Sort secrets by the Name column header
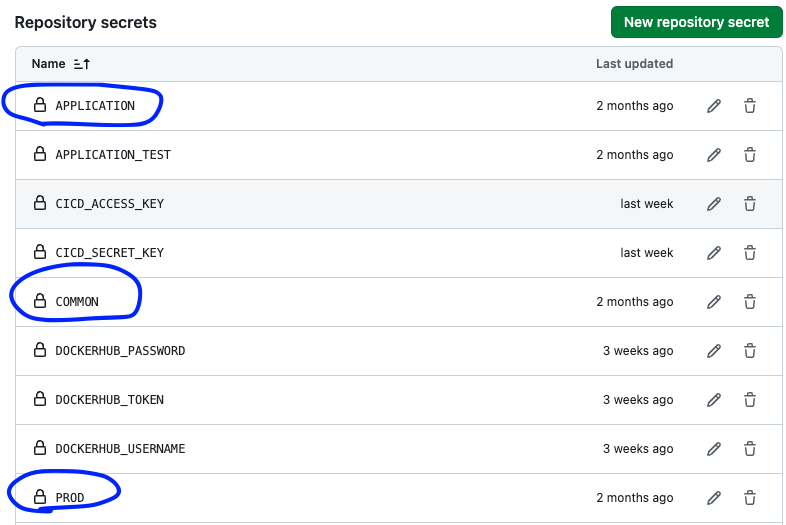Viewport: 786px width, 525px height. [x=48, y=64]
